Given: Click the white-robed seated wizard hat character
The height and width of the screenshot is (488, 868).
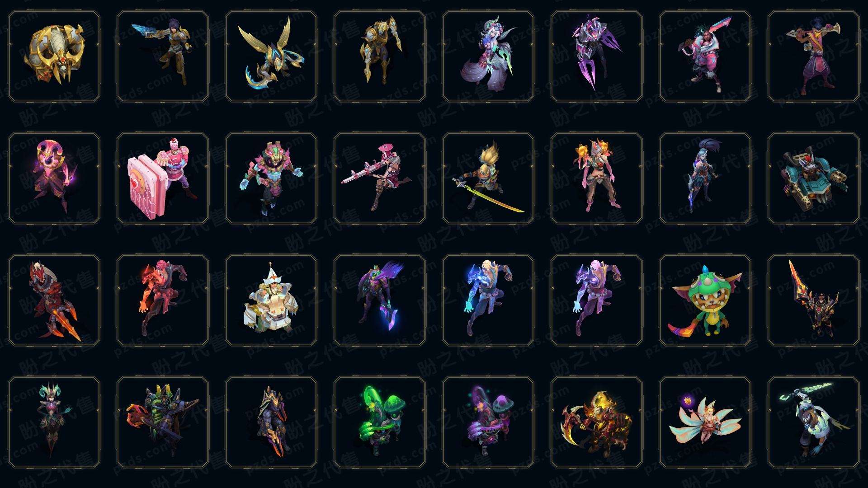Looking at the screenshot, I should [271, 300].
